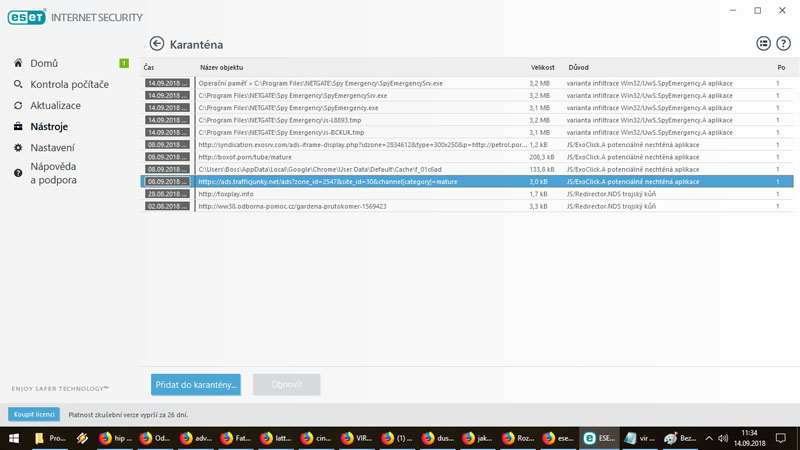Switch to the Firefox adv... taskbar window
Viewport: 800px width, 450px height.
tap(196, 438)
